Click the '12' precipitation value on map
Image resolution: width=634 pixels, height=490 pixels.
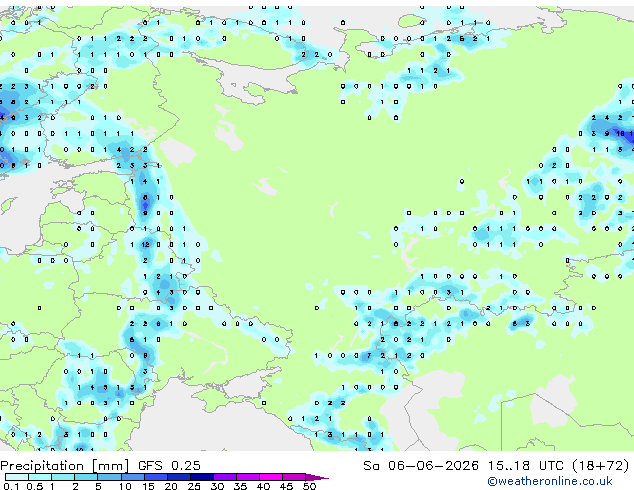[146, 245]
